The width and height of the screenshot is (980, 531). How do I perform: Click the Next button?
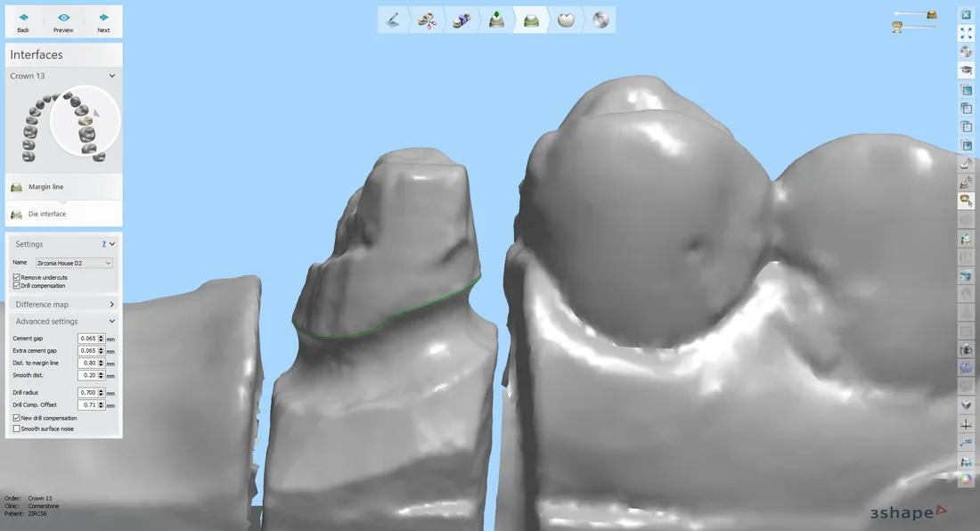coord(103,21)
